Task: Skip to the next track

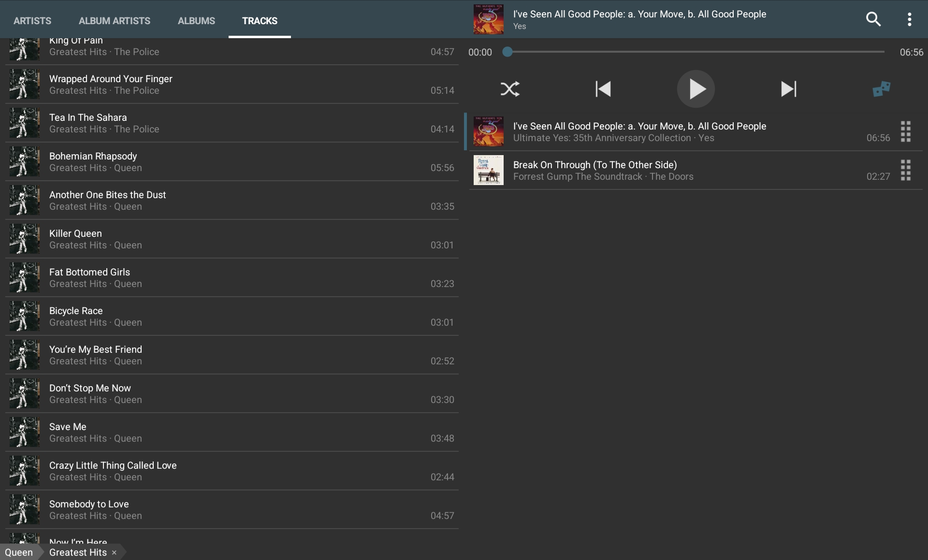Action: 788,89
